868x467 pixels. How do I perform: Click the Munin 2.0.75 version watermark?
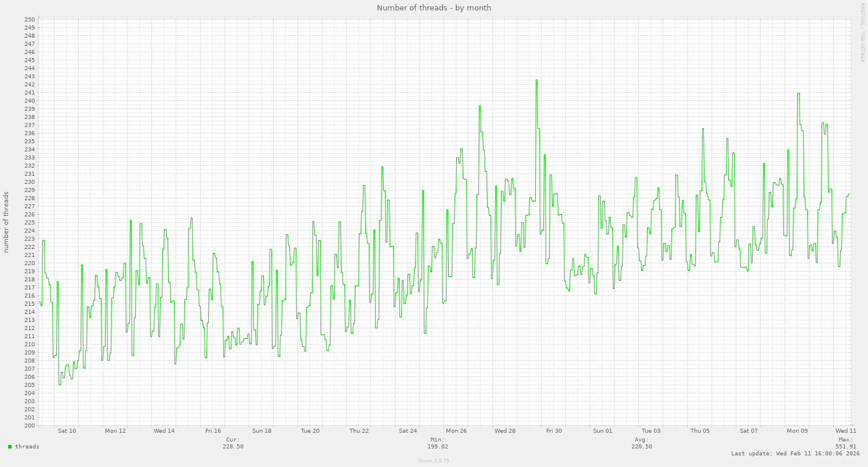[434, 461]
